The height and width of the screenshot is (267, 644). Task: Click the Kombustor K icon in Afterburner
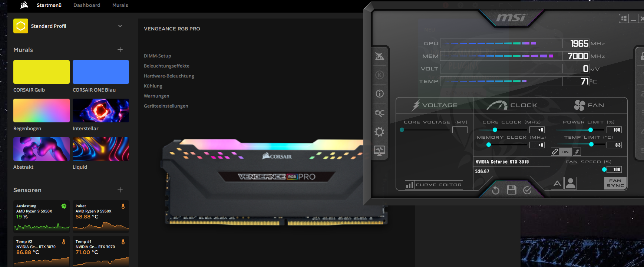(x=380, y=75)
